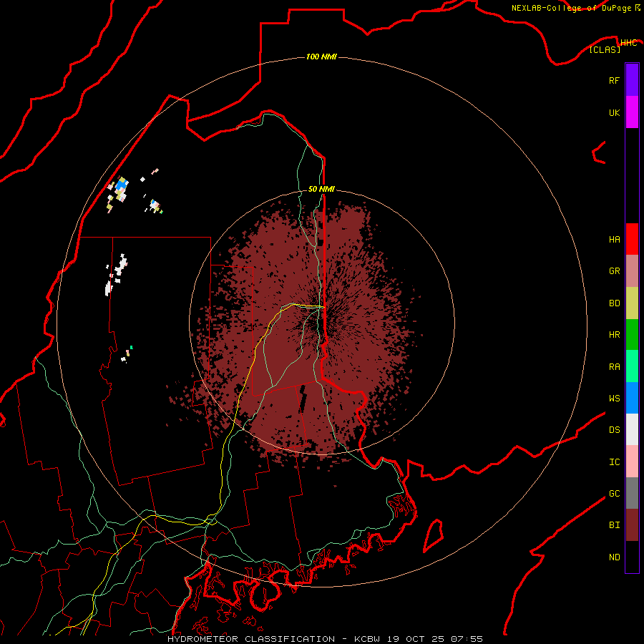Image resolution: width=644 pixels, height=644 pixels.
Task: Click the mint green RA legend swatch
Action: 632,366
